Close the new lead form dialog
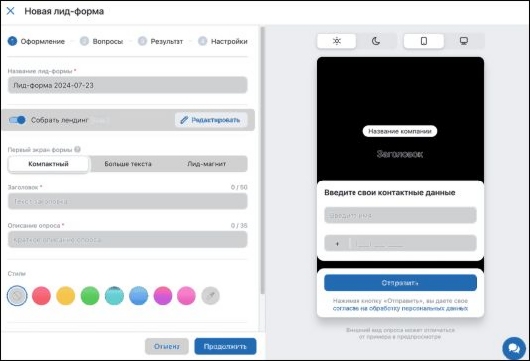Screen dimensions: 530x361 (x=10, y=11)
